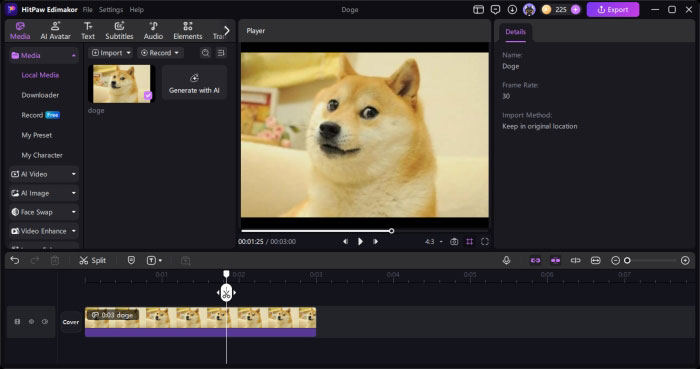Click the Export button
The width and height of the screenshot is (700, 369).
point(613,9)
